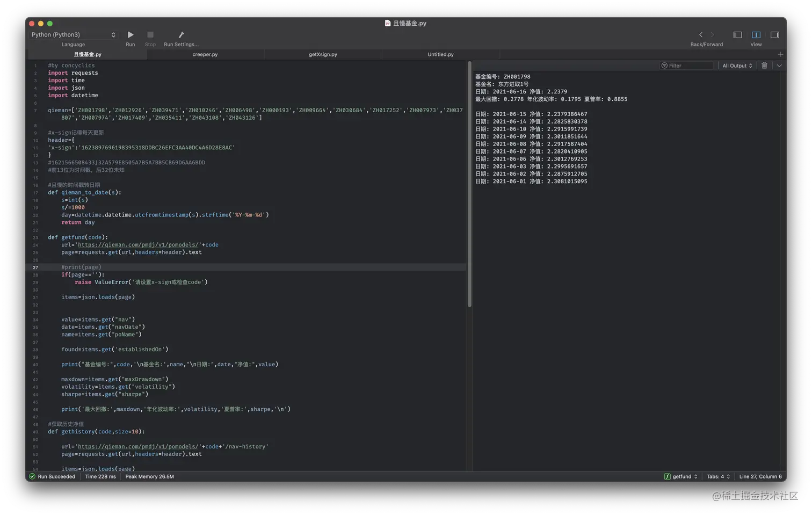Viewport: 812px width, 515px height.
Task: Click output line for date 2021-06-15
Action: point(531,114)
